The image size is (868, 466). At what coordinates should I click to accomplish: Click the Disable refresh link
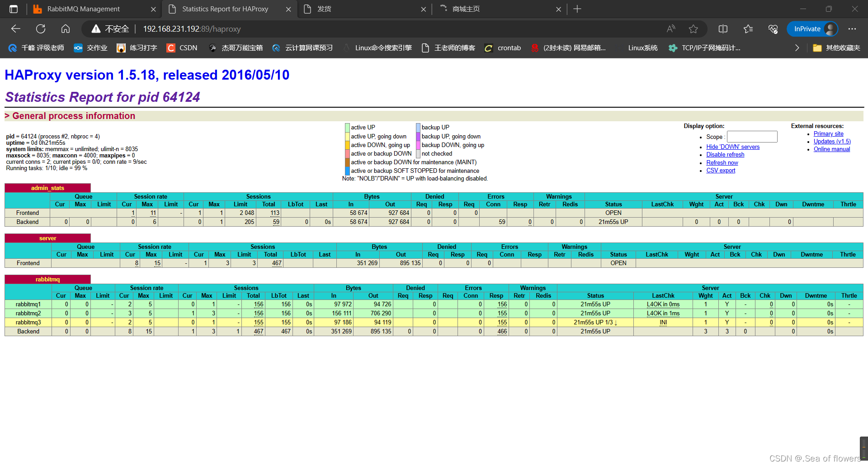725,155
